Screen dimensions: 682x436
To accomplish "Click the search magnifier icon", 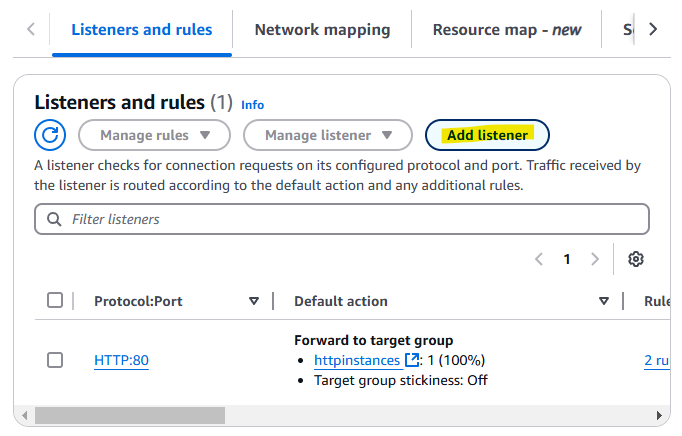I will pyautogui.click(x=53, y=219).
